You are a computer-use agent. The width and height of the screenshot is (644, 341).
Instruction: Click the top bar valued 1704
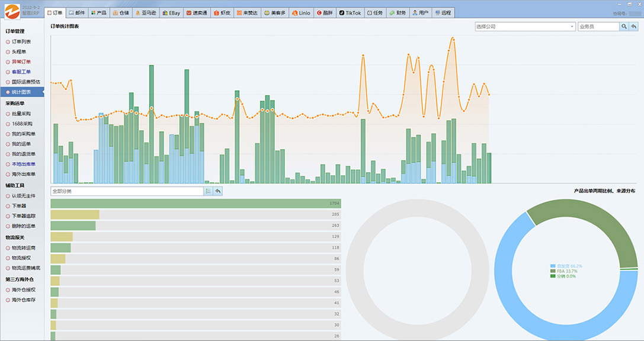click(x=196, y=204)
